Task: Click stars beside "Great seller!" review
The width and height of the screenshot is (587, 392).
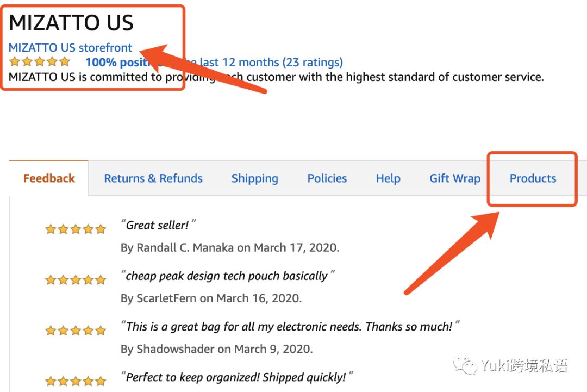Action: [76, 229]
